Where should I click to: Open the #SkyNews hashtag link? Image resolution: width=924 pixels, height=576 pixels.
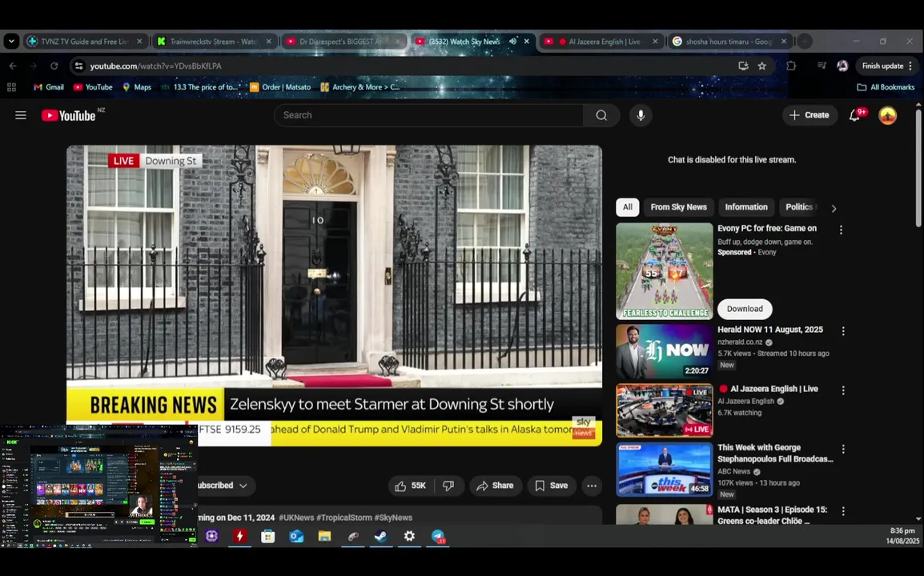coord(393,518)
